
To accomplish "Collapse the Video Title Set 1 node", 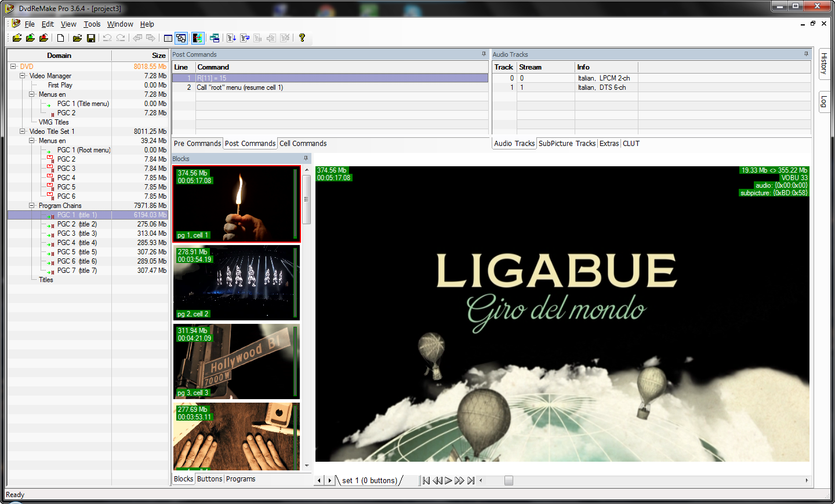I will coord(23,132).
